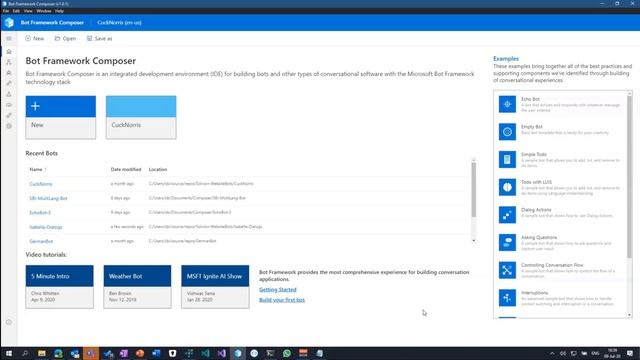Click Recent Bots scroll down arrow

[473, 241]
